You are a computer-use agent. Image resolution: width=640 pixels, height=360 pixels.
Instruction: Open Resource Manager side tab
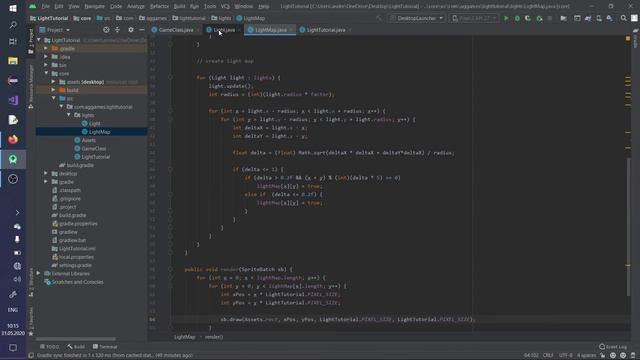[x=31, y=87]
